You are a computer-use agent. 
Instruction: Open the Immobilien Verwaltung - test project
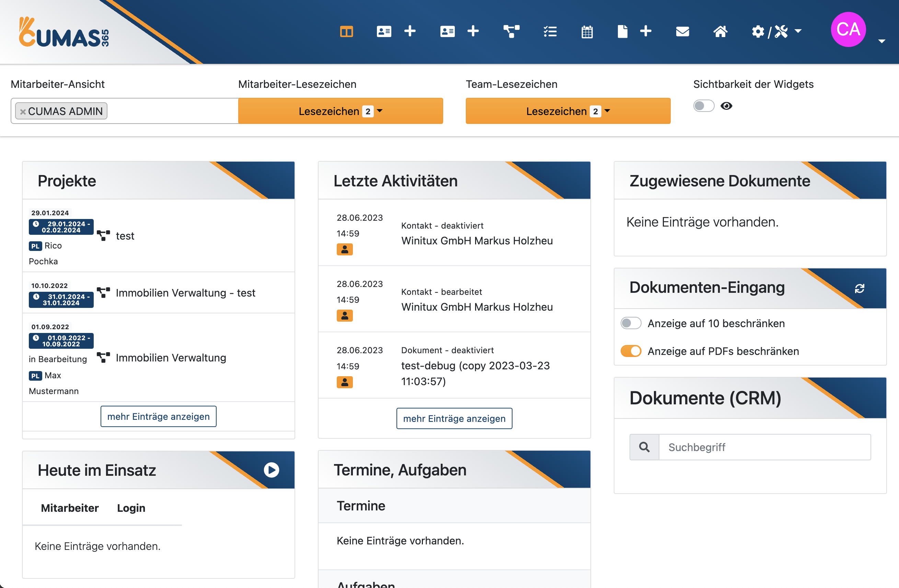(x=185, y=293)
